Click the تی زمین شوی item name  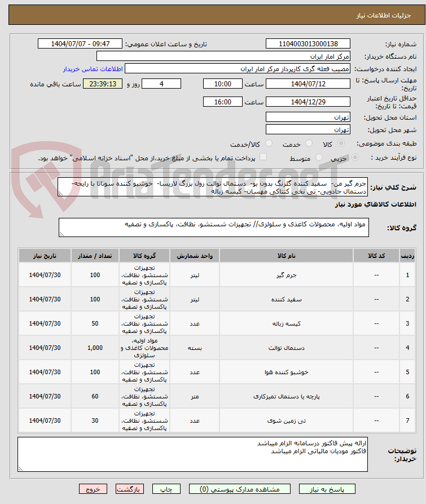pyautogui.click(x=286, y=420)
